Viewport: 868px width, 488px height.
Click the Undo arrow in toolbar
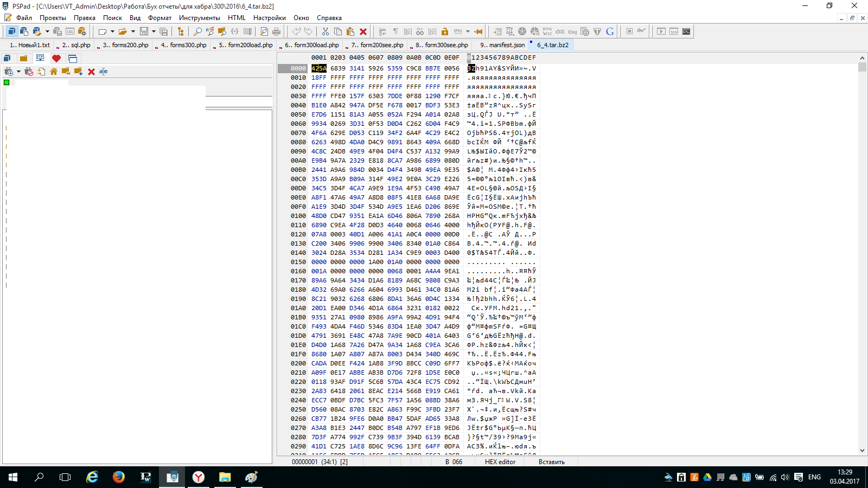[x=296, y=31]
